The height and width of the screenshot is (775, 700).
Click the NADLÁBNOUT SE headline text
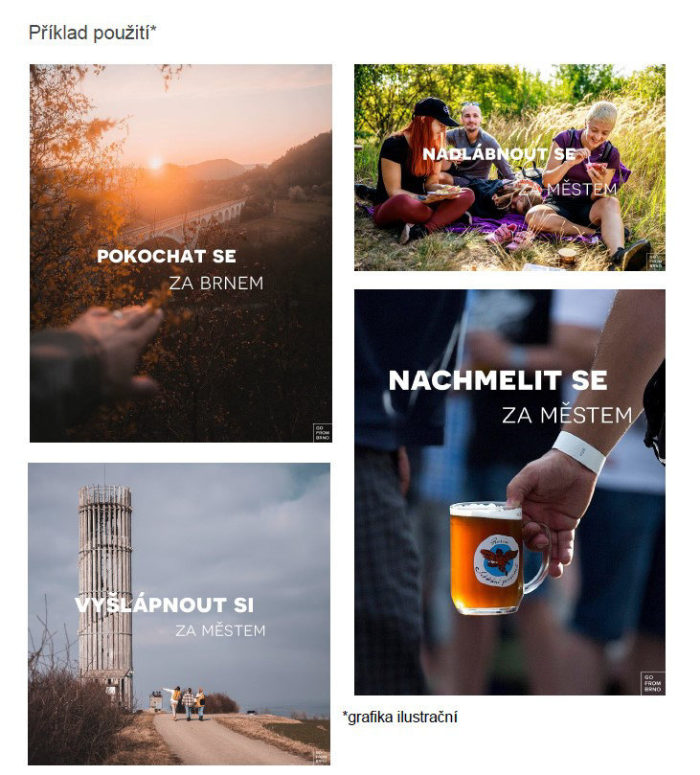tap(499, 154)
